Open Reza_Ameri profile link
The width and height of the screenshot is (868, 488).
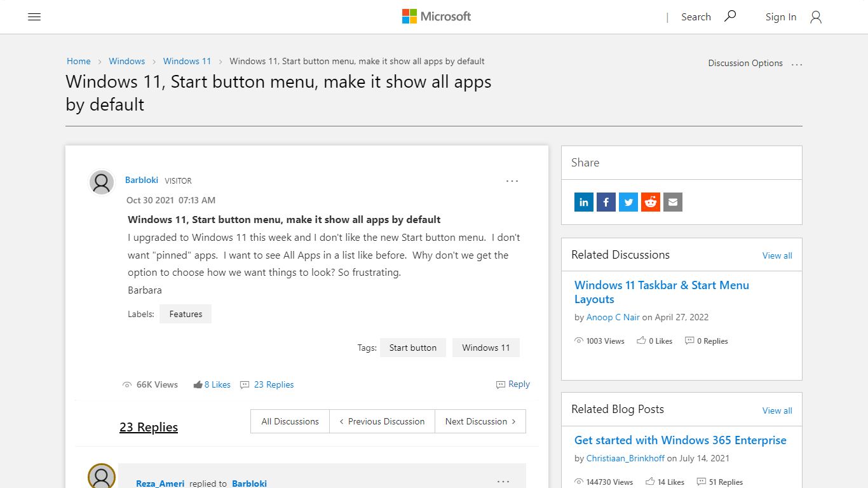coord(160,484)
